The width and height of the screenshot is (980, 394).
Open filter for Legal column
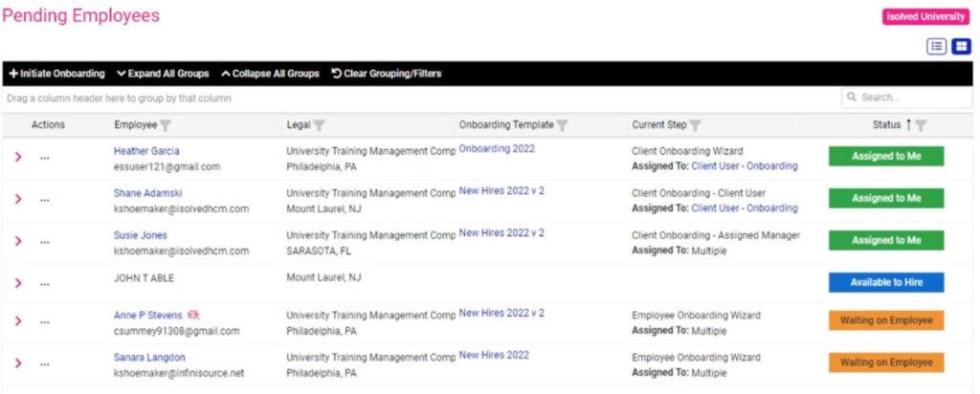coord(319,125)
